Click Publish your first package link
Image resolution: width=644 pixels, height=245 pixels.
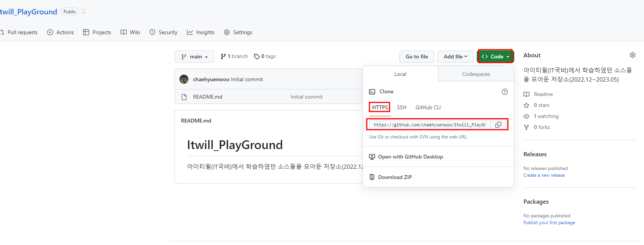click(x=549, y=223)
